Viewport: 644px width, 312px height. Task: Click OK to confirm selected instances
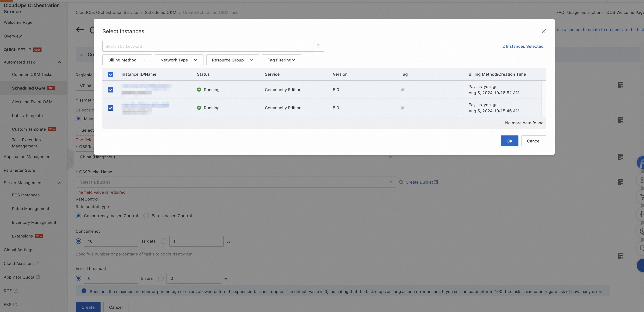coord(509,141)
